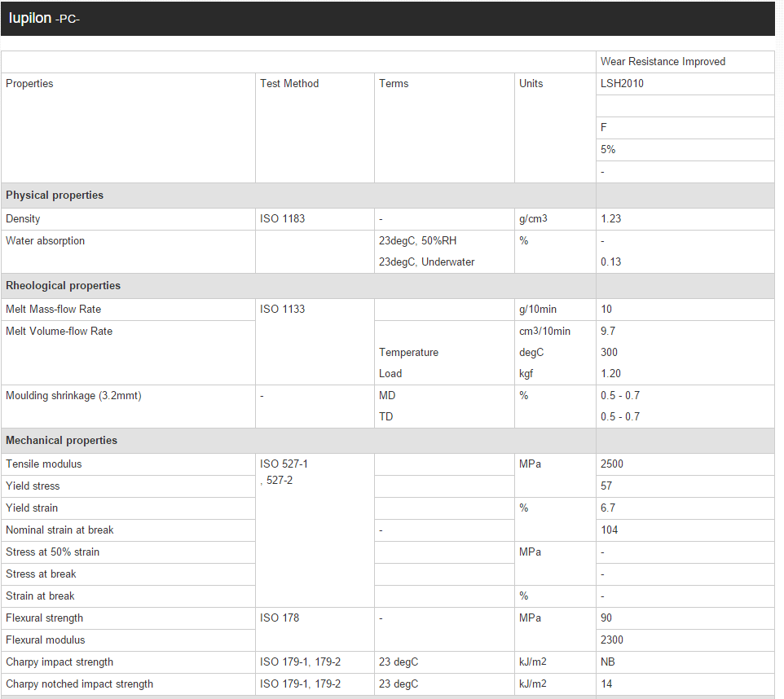Select the density value 1.23
784x699 pixels.
(610, 218)
